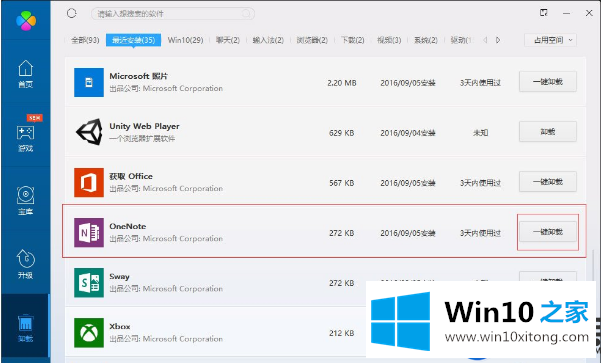
Task: Select the Unity Web Player title text
Action: tap(144, 126)
